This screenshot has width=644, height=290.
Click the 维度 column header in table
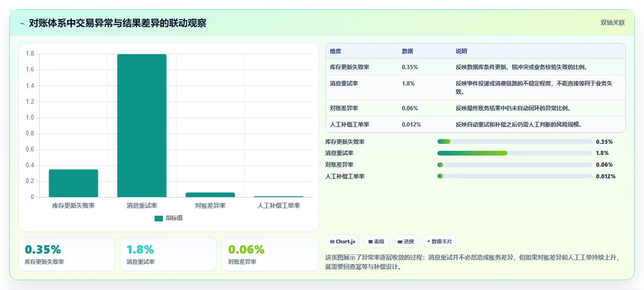335,51
